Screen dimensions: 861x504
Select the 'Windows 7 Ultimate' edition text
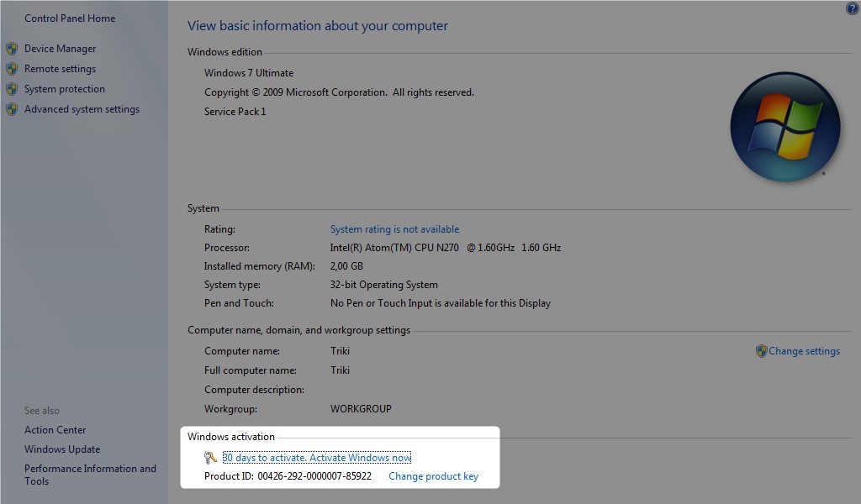point(249,73)
